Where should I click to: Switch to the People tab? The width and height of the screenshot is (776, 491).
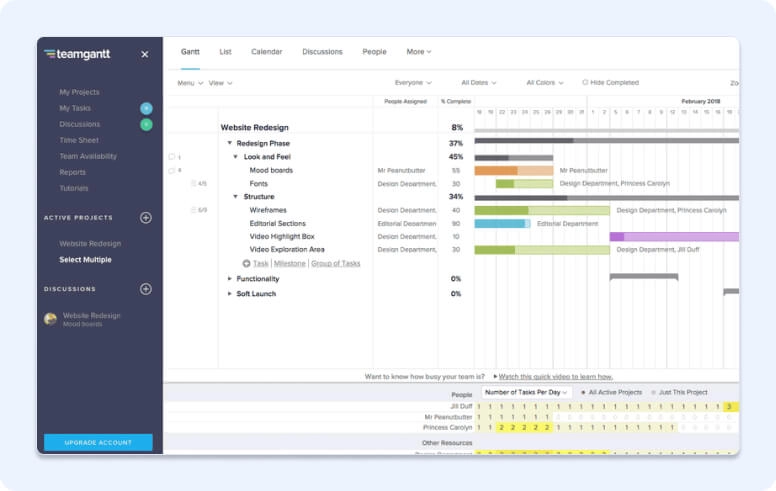374,52
